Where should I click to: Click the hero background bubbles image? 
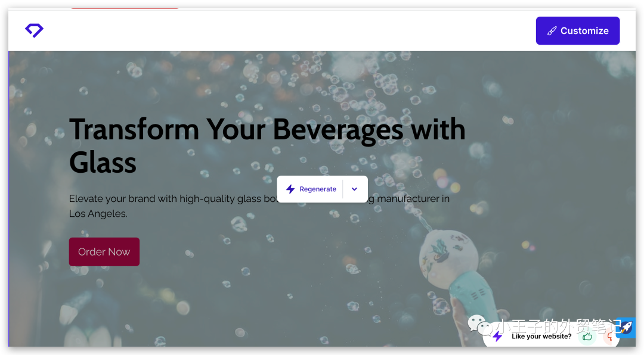(534, 164)
